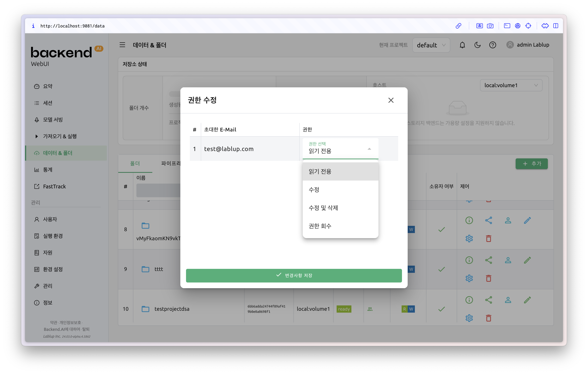The image size is (588, 374).
Task: Expand 가져오기 & 실행 sidebar group
Action: tap(60, 136)
